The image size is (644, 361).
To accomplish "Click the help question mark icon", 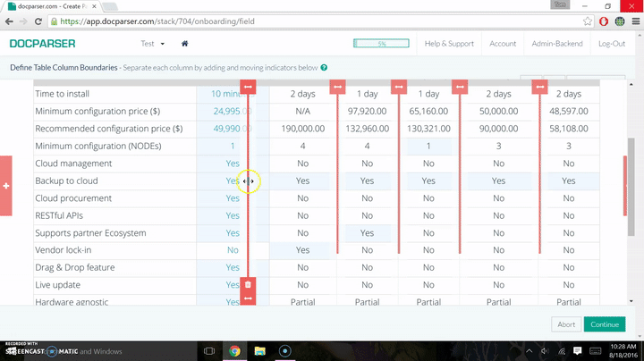I will click(324, 67).
